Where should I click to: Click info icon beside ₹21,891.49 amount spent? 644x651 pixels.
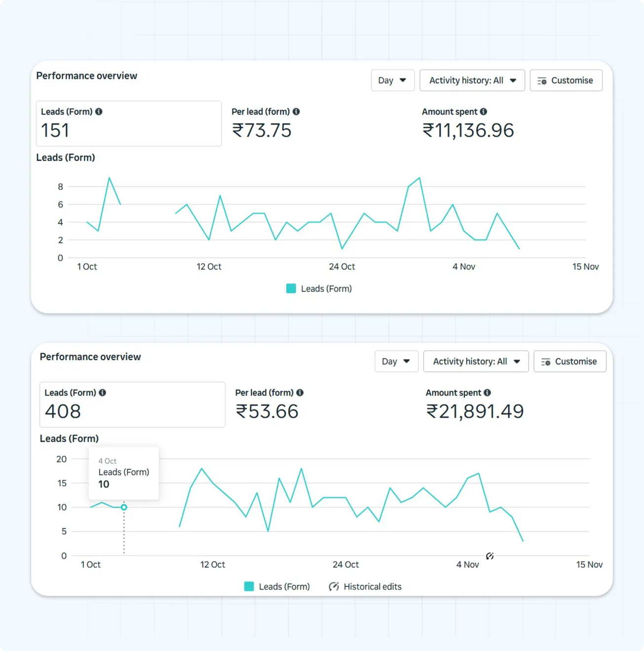coord(488,393)
